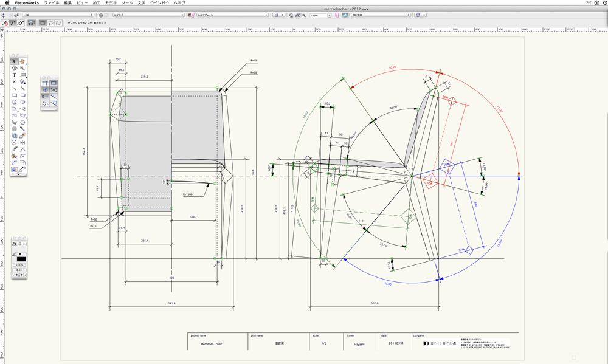Click the back arrow in the view bar
The width and height of the screenshot is (608, 364).
pos(4,15)
